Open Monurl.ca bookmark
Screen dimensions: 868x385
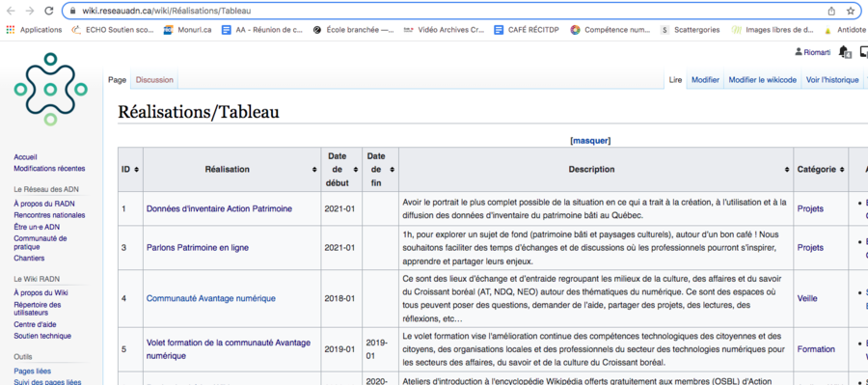(188, 30)
